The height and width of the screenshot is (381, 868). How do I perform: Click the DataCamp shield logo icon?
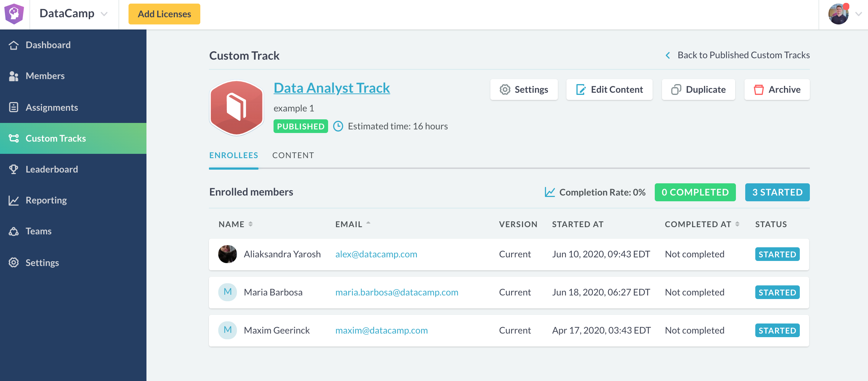pos(14,14)
